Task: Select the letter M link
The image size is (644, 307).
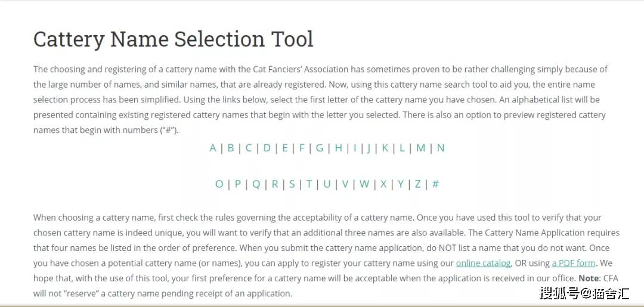Action: (x=421, y=148)
